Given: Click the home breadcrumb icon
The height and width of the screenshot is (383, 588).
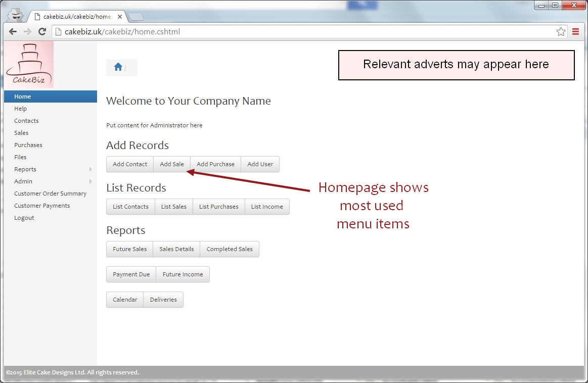Looking at the screenshot, I should (x=118, y=67).
